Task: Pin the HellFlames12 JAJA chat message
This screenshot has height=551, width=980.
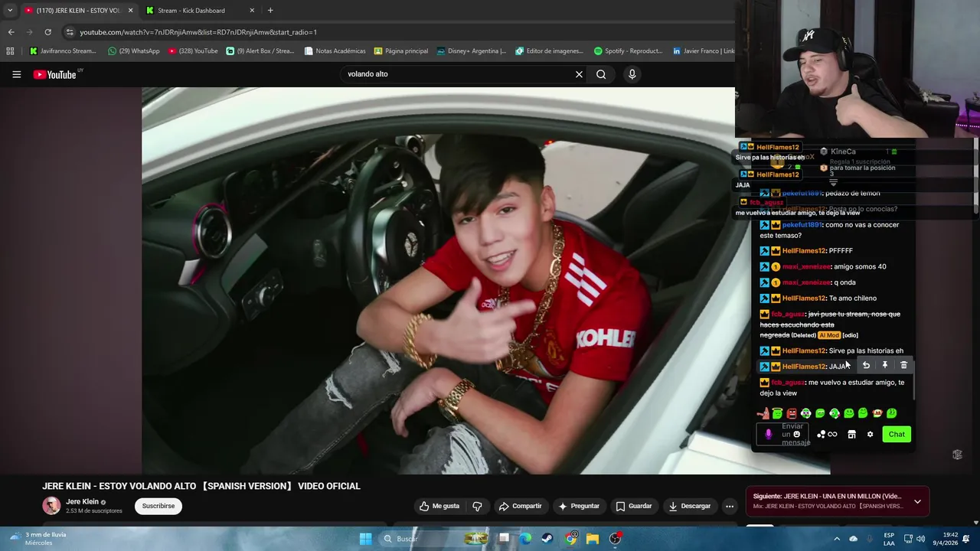Action: click(884, 366)
